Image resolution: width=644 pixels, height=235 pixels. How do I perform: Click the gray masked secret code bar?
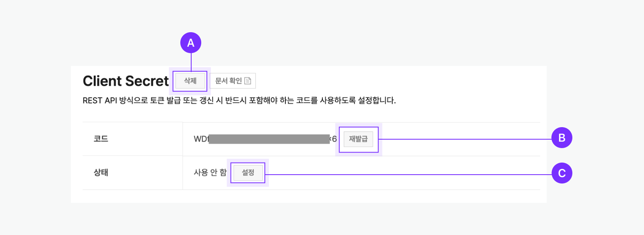click(x=269, y=139)
